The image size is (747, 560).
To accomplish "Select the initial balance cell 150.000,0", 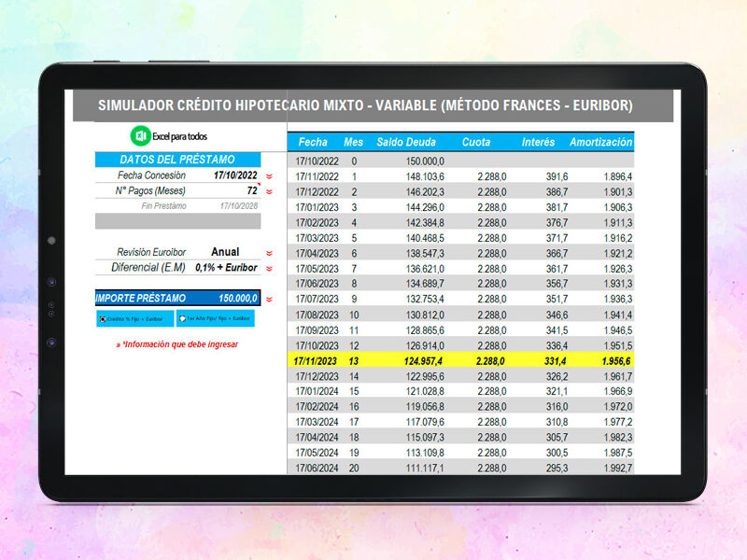I will 425,161.
